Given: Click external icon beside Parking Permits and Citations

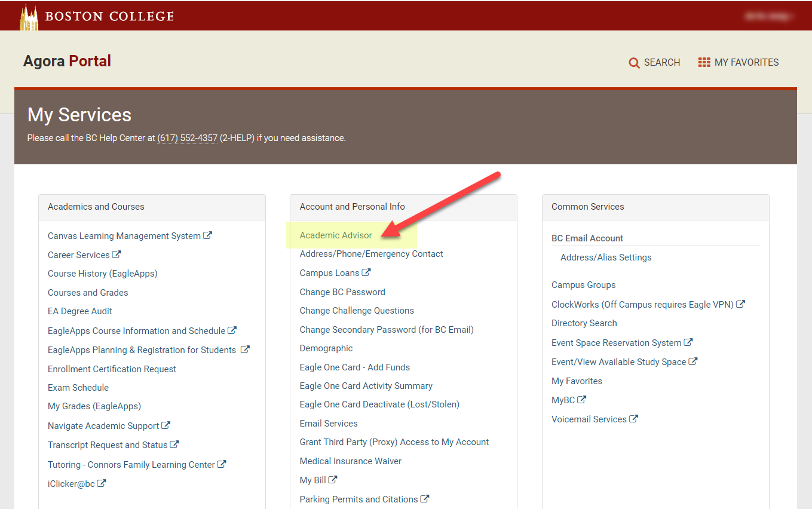Looking at the screenshot, I should [x=425, y=498].
